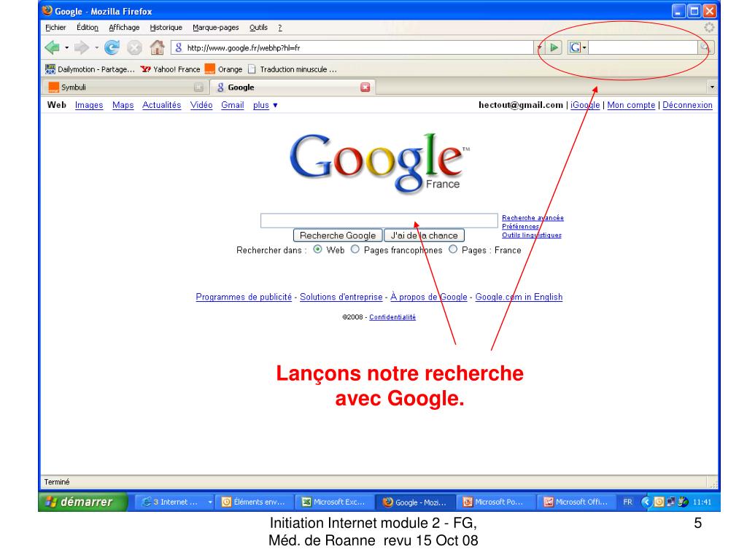
Task: Click the green Back arrow button
Action: pyautogui.click(x=52, y=47)
